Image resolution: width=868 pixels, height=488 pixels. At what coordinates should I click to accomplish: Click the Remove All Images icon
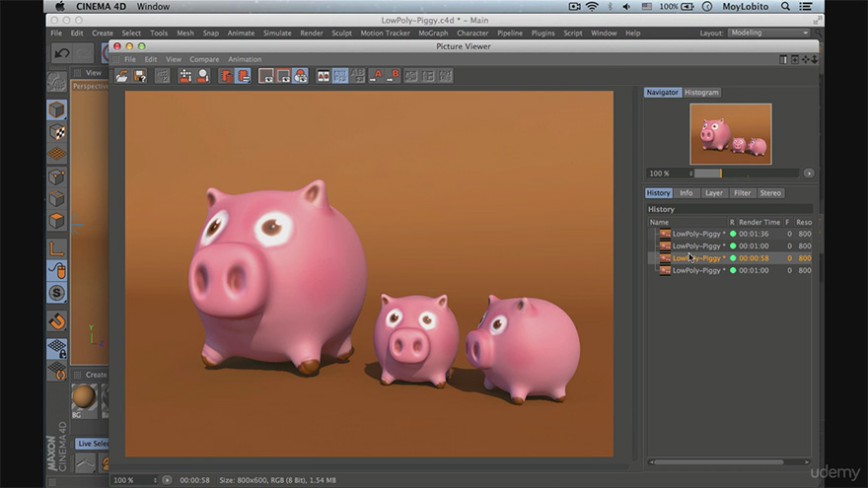click(226, 76)
